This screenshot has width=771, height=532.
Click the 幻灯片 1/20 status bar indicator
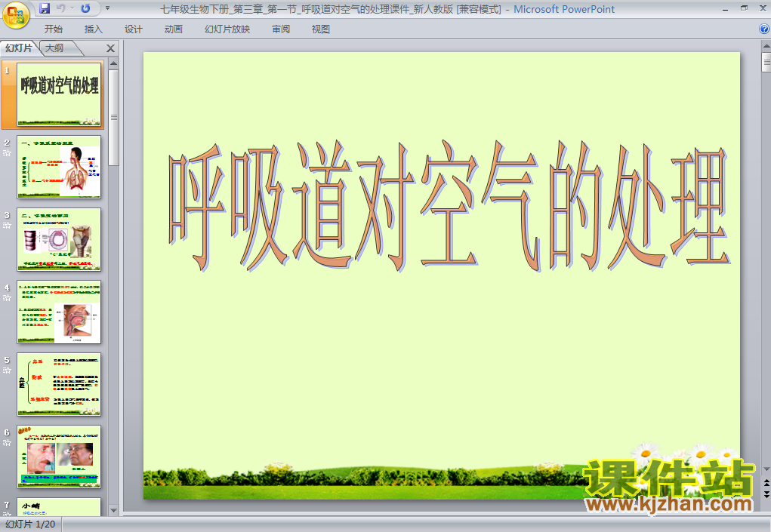30,524
